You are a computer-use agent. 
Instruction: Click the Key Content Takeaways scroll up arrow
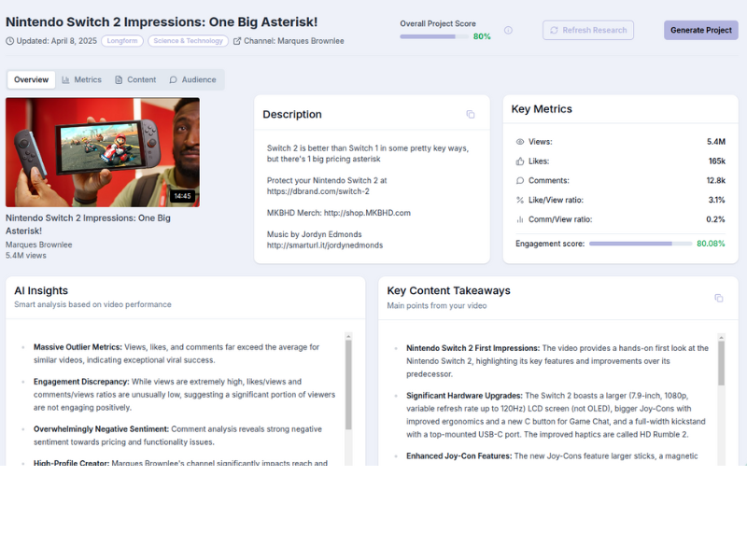click(x=721, y=337)
